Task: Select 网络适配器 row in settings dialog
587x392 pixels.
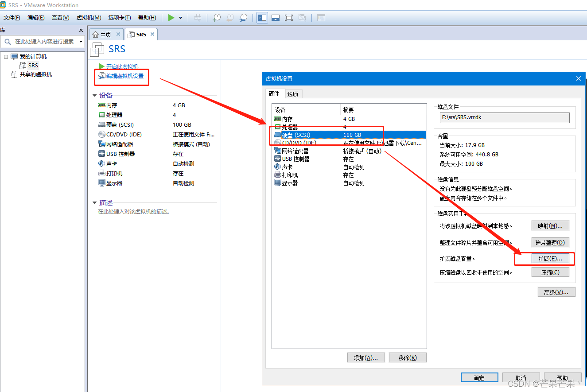Action: (349, 151)
